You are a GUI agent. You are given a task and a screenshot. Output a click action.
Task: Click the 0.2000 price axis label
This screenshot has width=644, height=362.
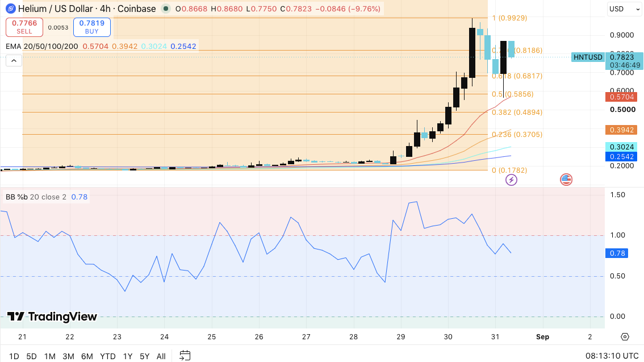tap(622, 166)
